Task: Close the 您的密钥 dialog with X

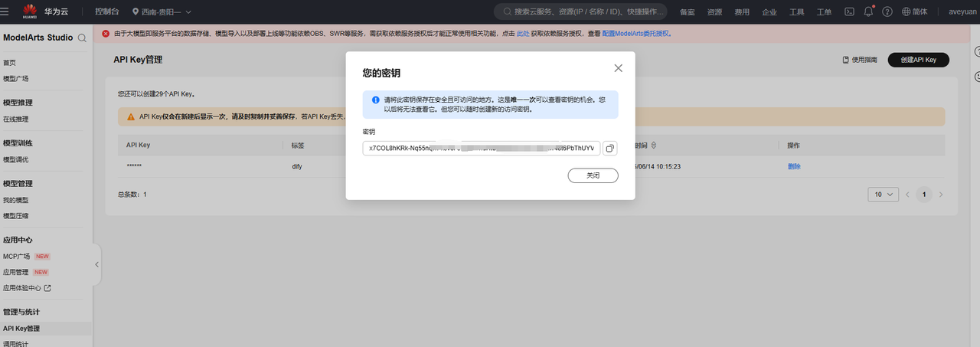Action: tap(619, 68)
